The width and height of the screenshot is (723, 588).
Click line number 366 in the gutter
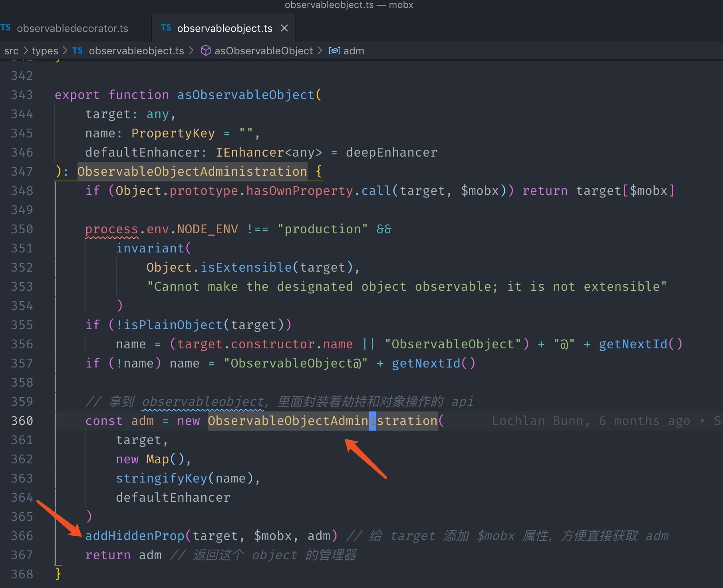point(22,536)
